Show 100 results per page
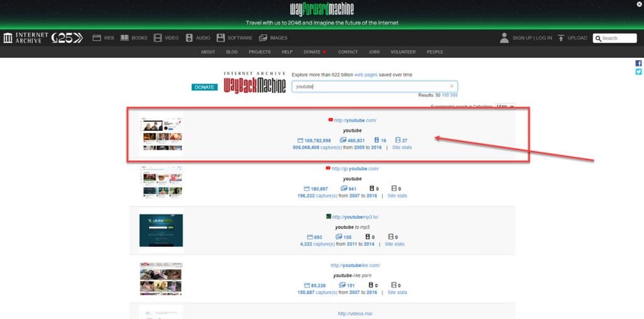The image size is (644, 319). pyautogui.click(x=445, y=95)
